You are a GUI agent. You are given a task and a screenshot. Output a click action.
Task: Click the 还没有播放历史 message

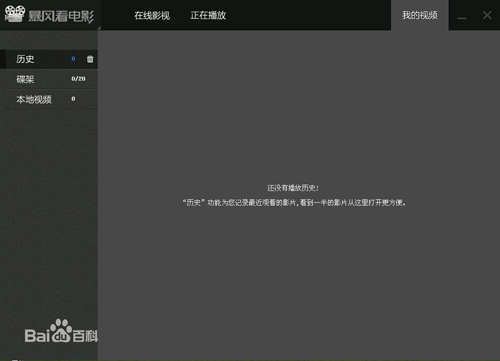click(x=293, y=188)
